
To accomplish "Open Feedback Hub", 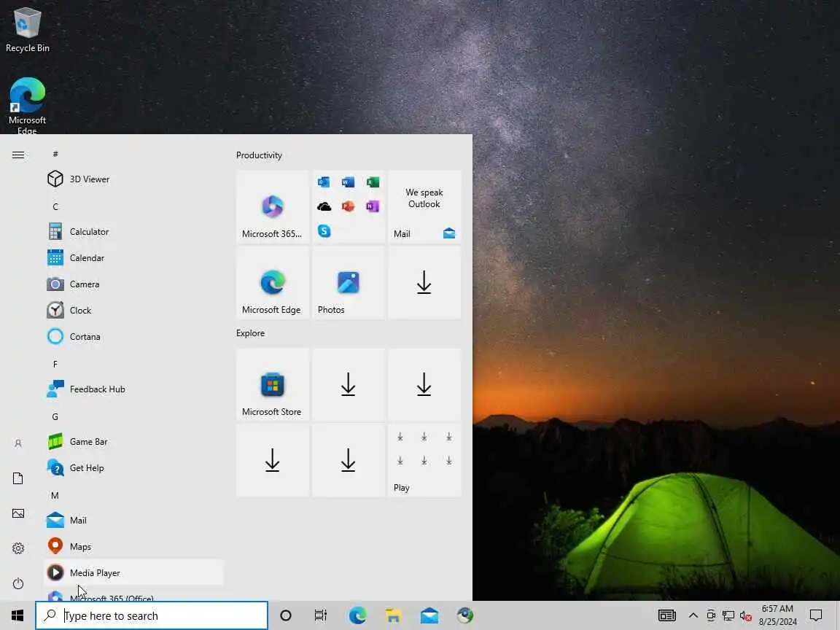I will coord(134,389).
